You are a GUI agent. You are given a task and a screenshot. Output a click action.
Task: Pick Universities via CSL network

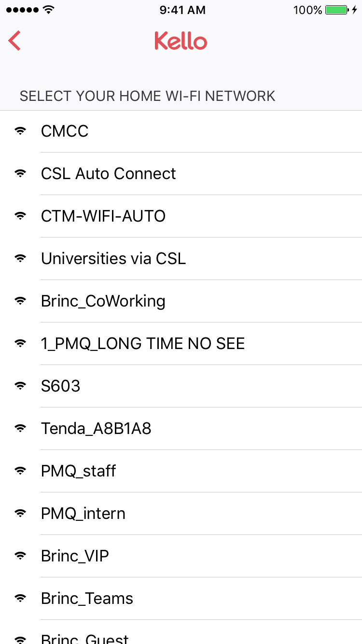[181, 259]
